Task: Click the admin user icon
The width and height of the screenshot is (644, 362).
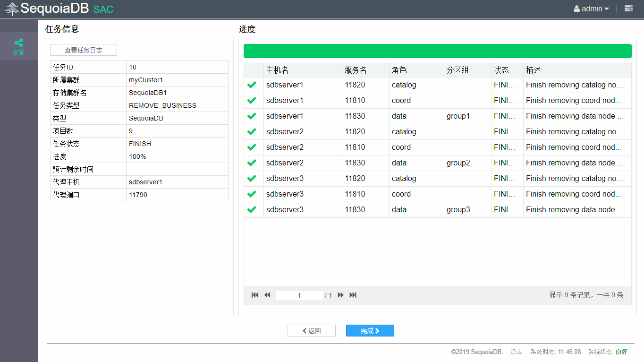Action: tap(576, 9)
